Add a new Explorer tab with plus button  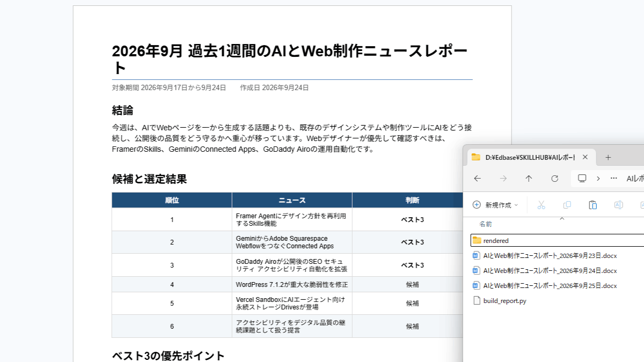[x=608, y=157]
